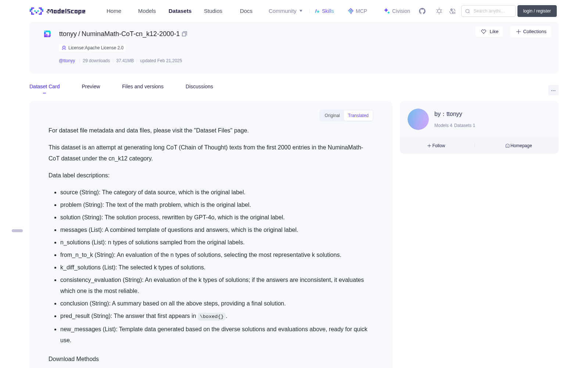Follow the author ttonyy

pos(436,146)
